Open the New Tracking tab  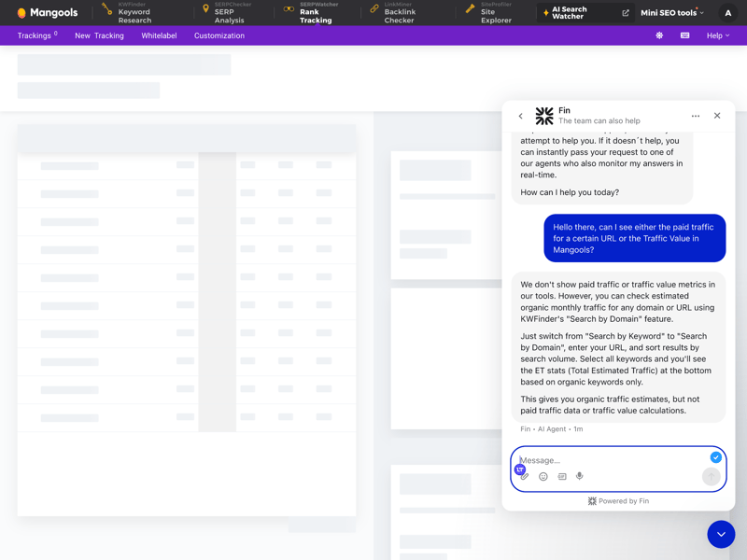[x=99, y=35]
